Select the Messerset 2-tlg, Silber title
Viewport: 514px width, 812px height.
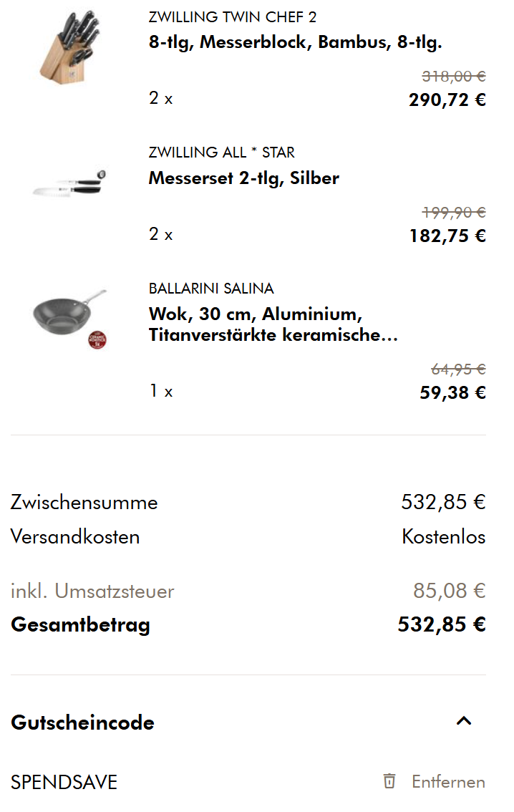point(243,178)
